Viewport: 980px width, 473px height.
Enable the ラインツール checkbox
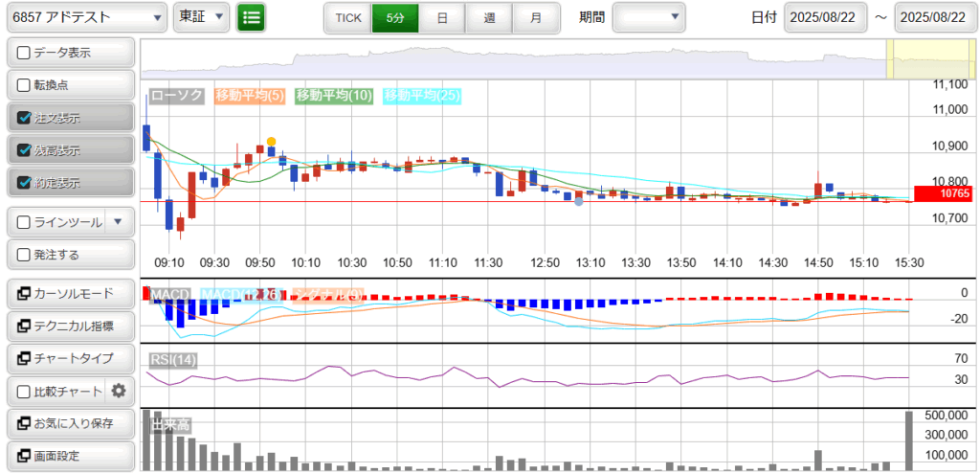coord(24,222)
